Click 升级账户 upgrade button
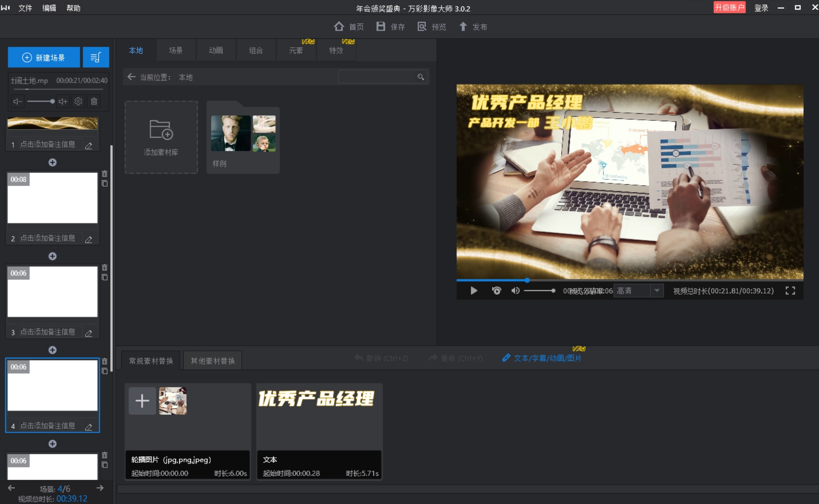Image resolution: width=819 pixels, height=504 pixels. pos(729,7)
